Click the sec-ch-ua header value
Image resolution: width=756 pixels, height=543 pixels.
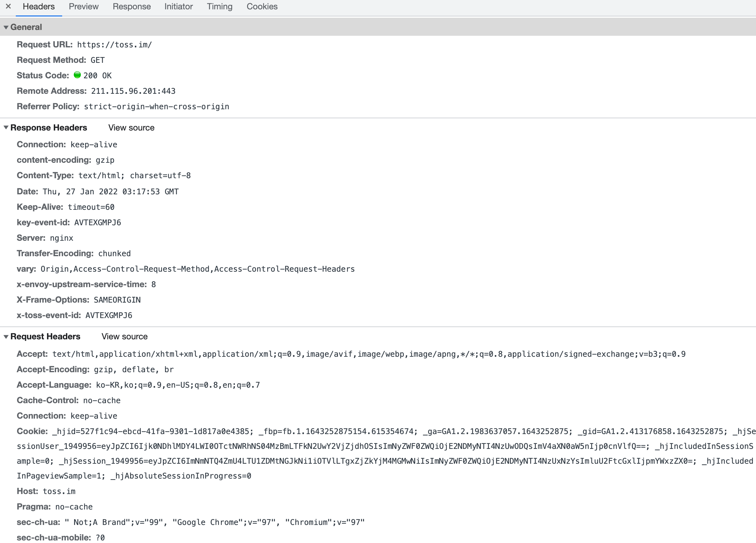coord(215,522)
